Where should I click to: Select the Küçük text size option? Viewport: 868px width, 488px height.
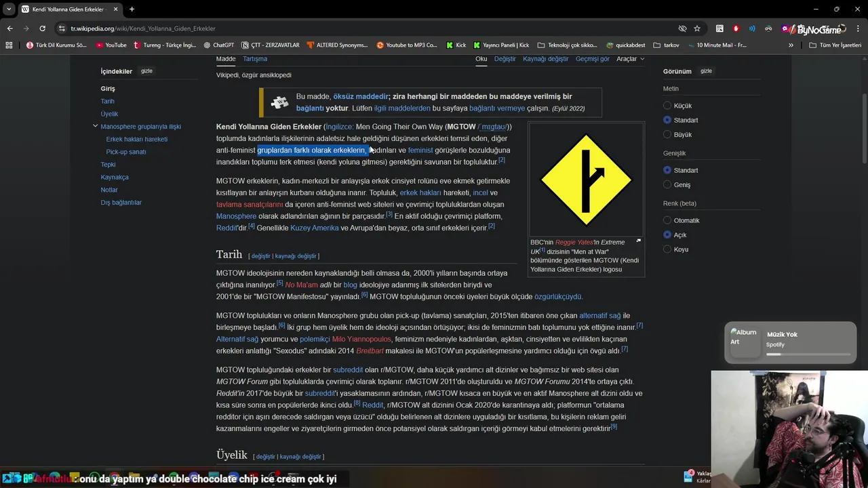[x=667, y=106]
